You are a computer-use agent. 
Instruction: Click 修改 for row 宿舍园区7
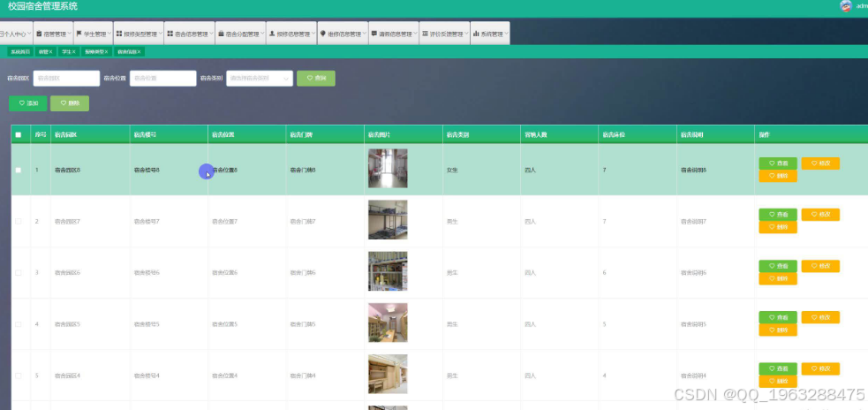pyautogui.click(x=820, y=215)
